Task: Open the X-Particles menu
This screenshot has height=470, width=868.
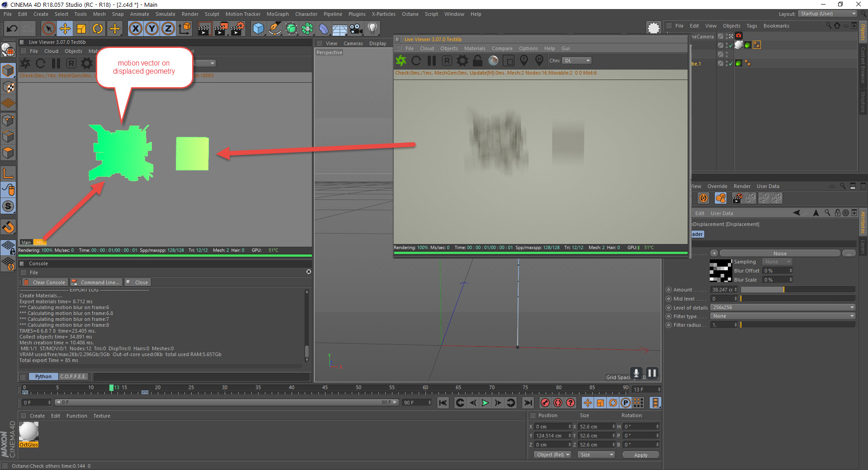Action: (x=383, y=14)
